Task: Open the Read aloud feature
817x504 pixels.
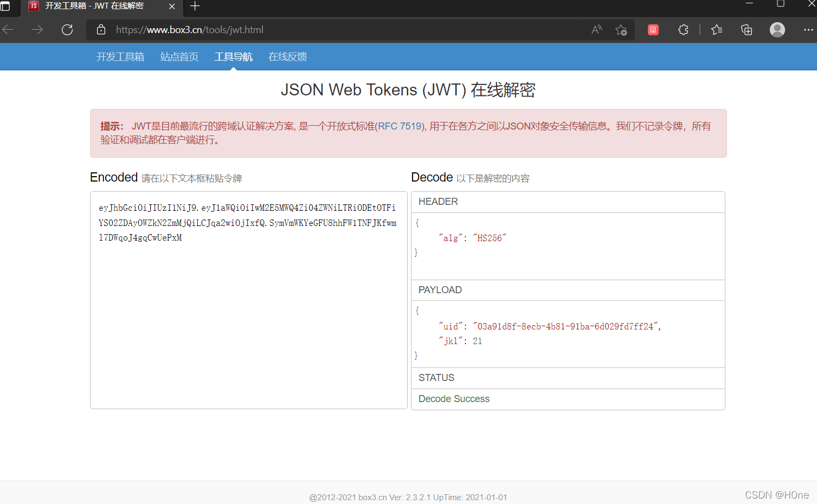Action: pyautogui.click(x=596, y=30)
